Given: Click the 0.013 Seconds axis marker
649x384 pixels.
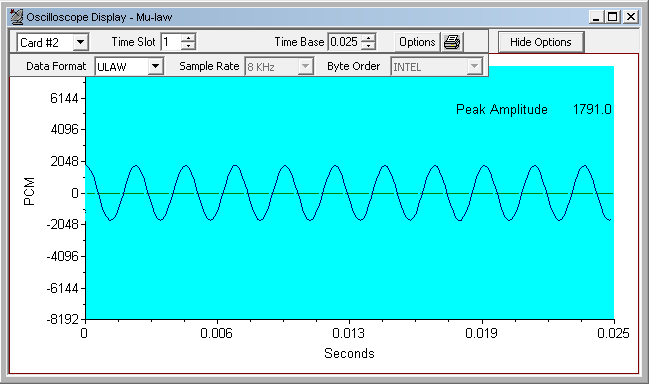Looking at the screenshot, I should coord(349,333).
